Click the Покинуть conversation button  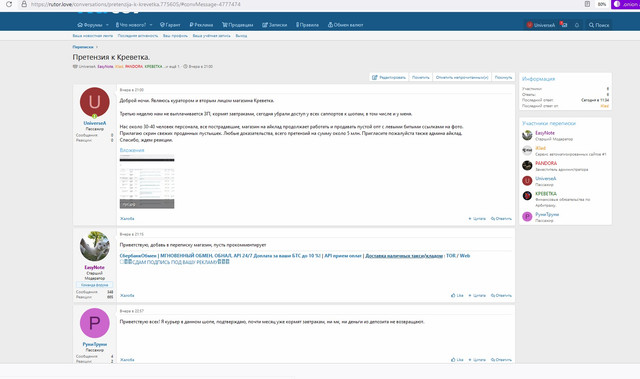503,77
